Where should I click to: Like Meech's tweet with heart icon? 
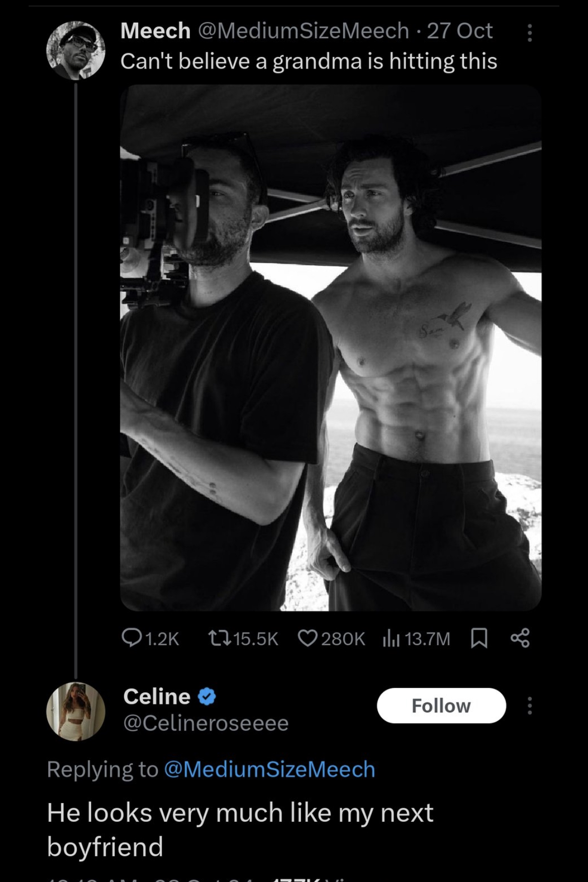pos(308,639)
